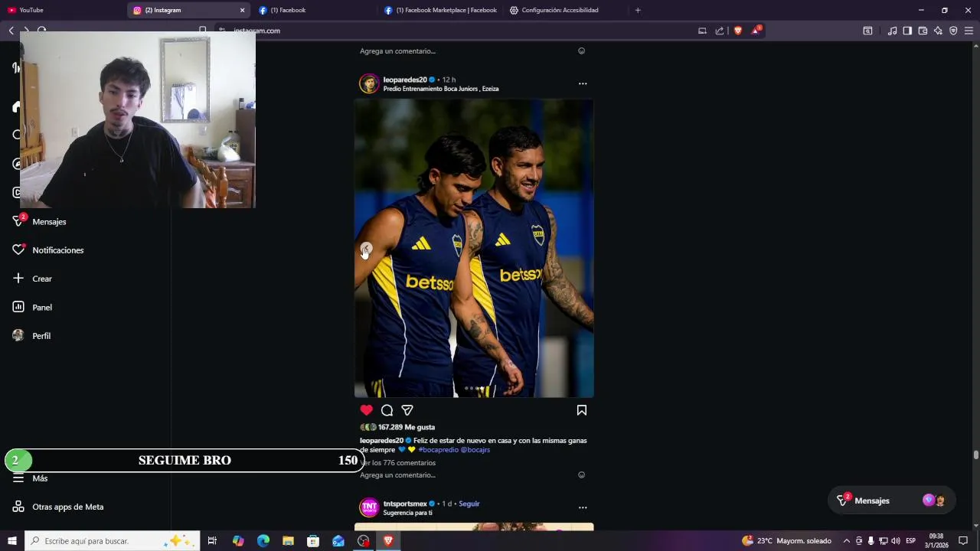980x551 pixels.
Task: Open more options for tntsportsmex post
Action: tap(583, 507)
